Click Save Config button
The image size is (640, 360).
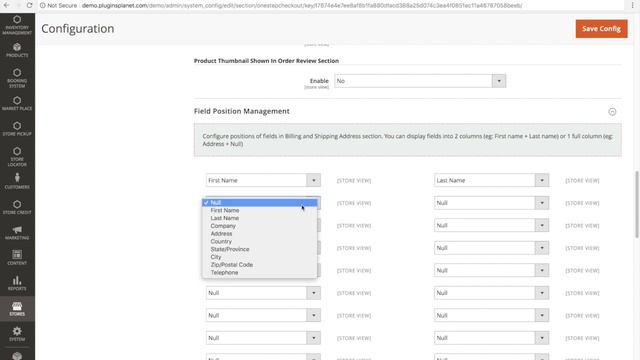(x=601, y=29)
